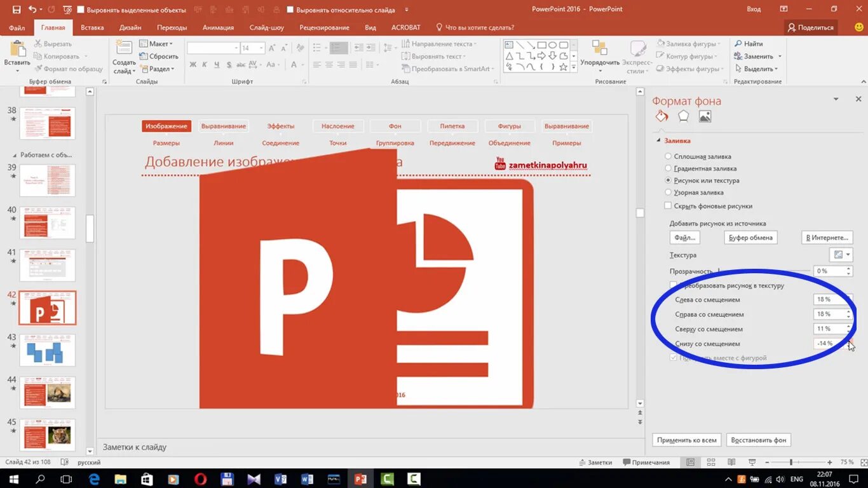Screen dimensions: 868x488
Task: Open the Макет layout dropdown
Action: point(156,44)
